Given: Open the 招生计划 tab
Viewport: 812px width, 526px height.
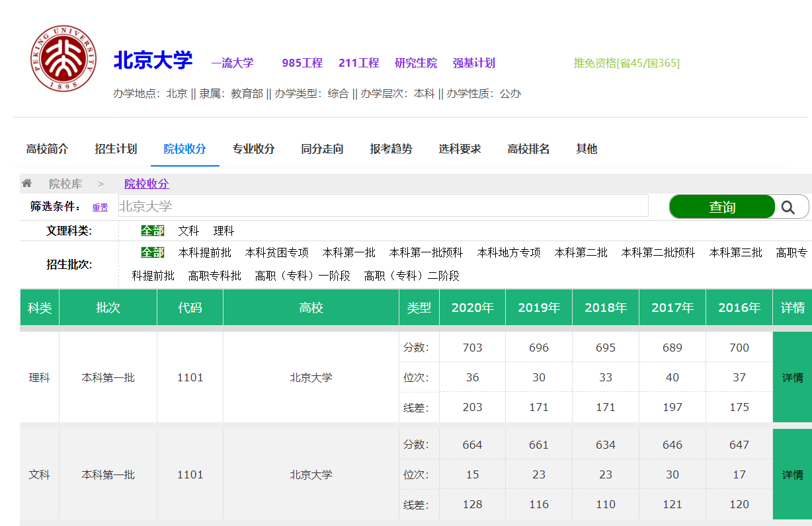Looking at the screenshot, I should 116,149.
